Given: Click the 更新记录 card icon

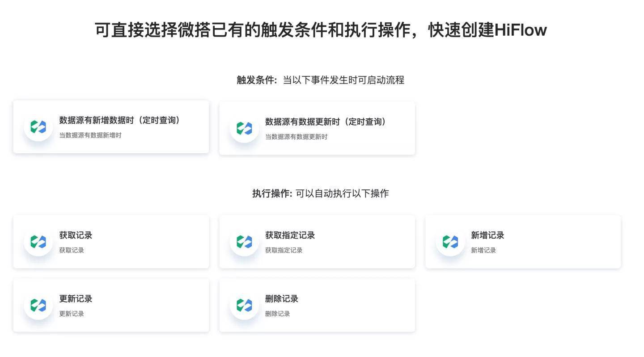Looking at the screenshot, I should [38, 305].
